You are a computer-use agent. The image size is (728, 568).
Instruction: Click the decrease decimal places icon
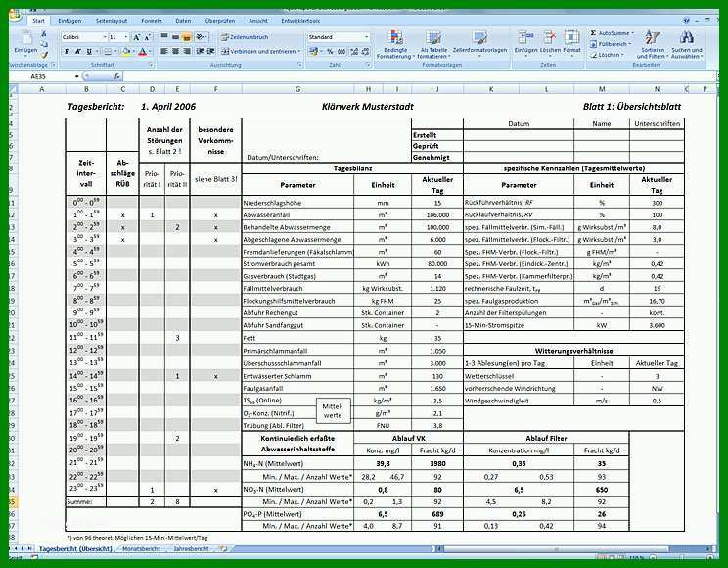pyautogui.click(x=365, y=51)
